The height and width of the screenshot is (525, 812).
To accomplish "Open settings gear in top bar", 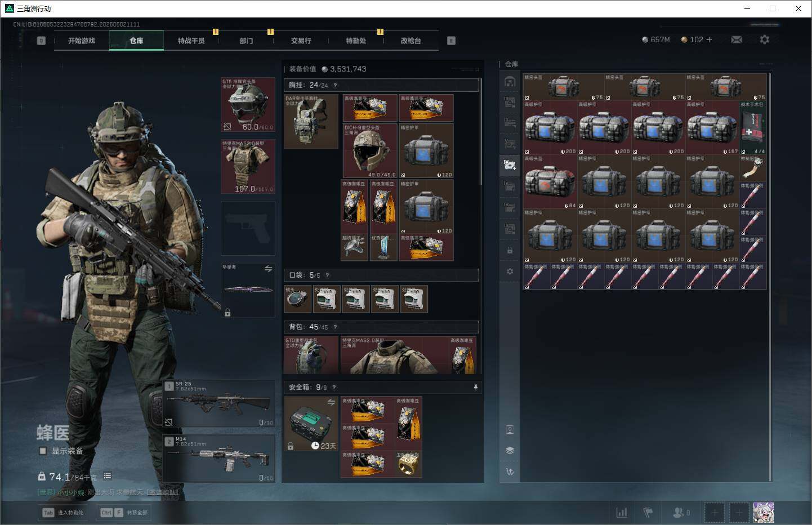I will (x=764, y=39).
